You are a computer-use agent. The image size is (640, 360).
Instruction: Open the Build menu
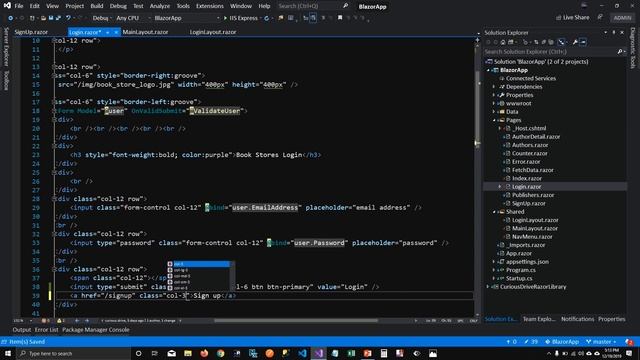coord(97,6)
